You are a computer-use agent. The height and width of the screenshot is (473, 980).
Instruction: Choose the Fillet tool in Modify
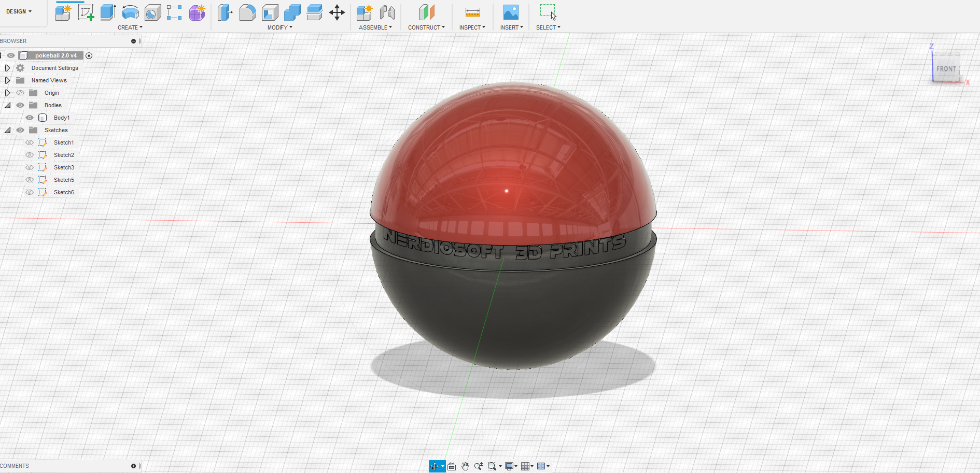tap(247, 12)
